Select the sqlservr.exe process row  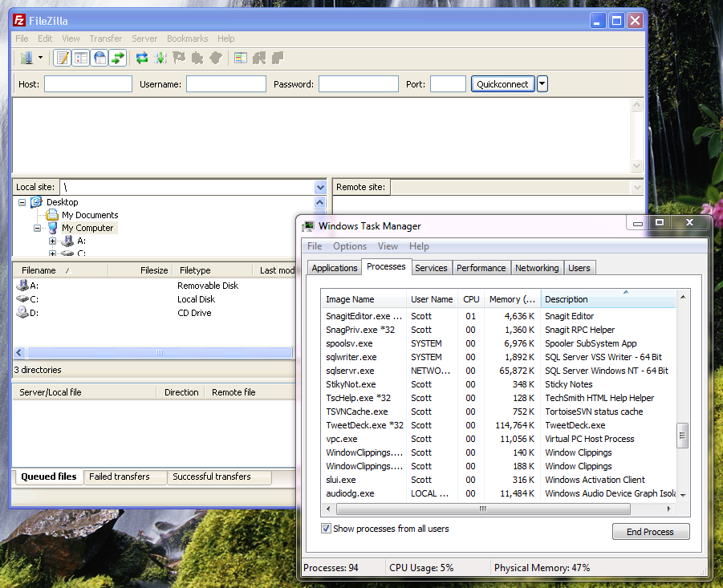(498, 371)
